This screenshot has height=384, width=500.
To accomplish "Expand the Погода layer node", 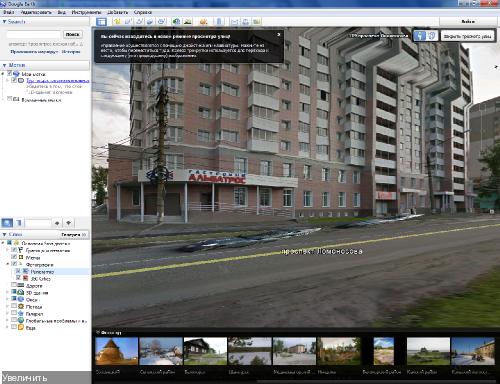I will tap(8, 306).
